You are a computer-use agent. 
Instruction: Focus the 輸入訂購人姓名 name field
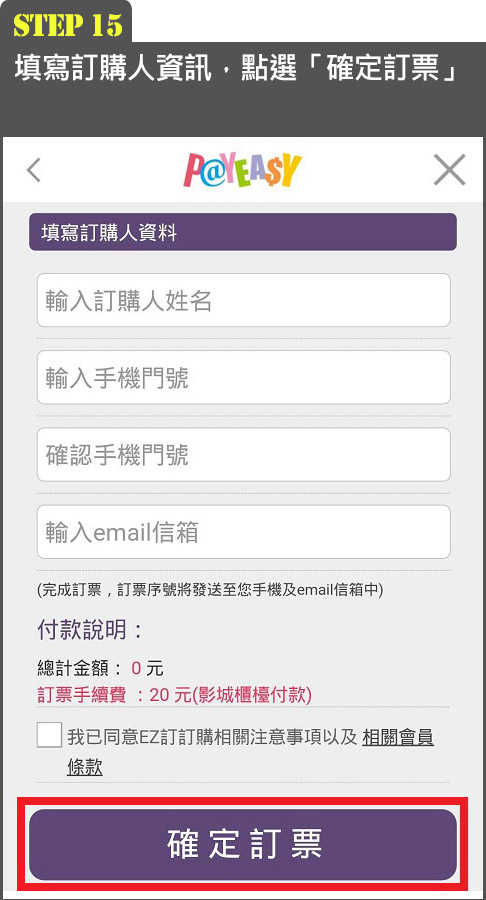tap(243, 300)
